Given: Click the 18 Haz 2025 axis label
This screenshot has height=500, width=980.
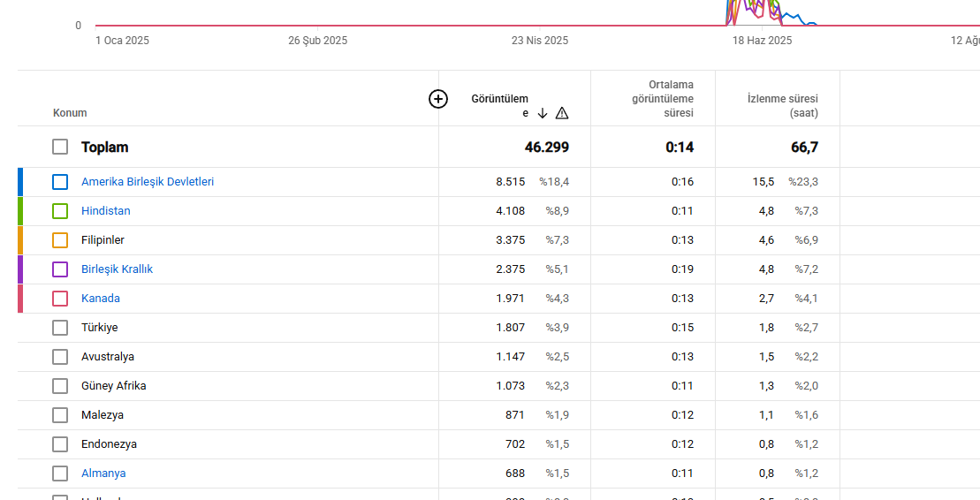Looking at the screenshot, I should point(762,41).
